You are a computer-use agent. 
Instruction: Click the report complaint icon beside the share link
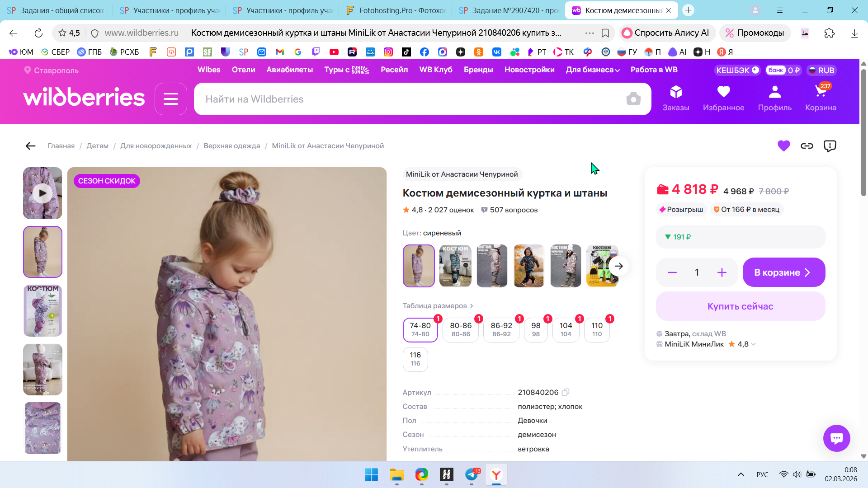click(830, 145)
